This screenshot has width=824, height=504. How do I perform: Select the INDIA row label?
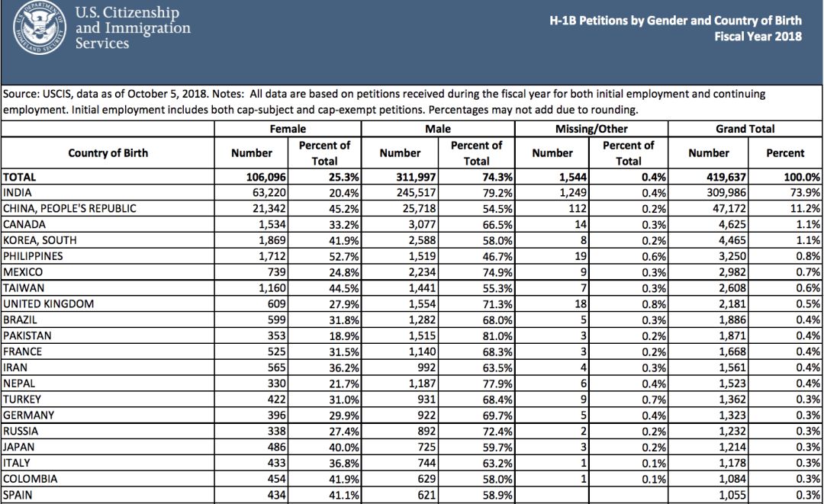click(18, 193)
